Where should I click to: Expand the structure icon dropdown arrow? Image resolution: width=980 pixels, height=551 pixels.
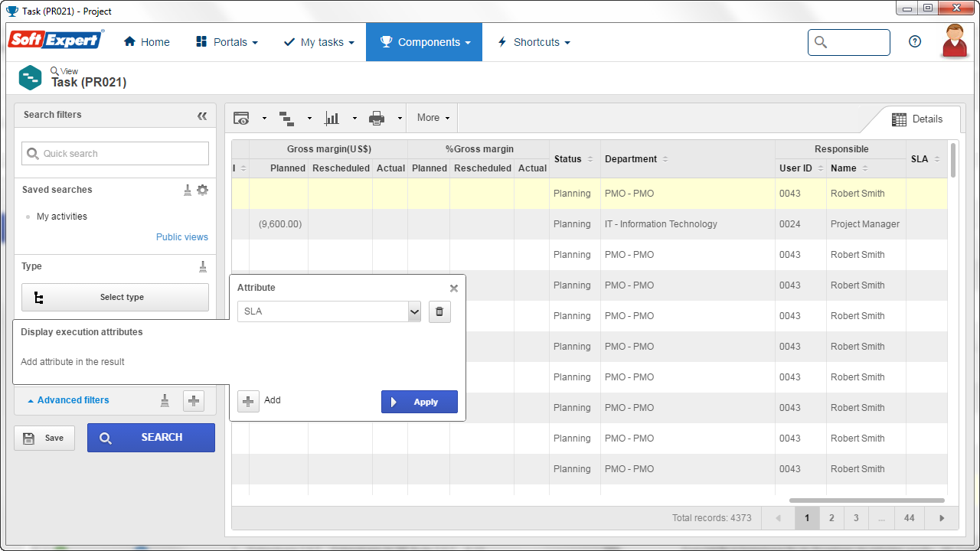pos(309,119)
